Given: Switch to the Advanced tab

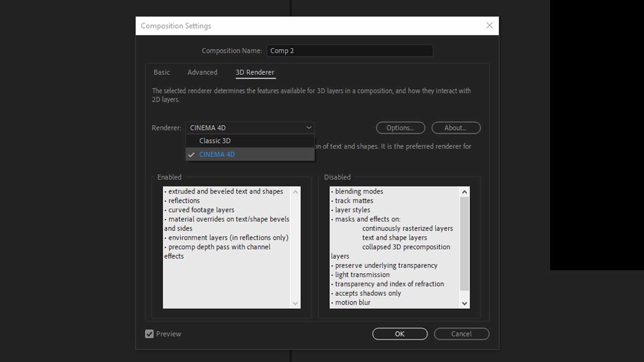Looking at the screenshot, I should click(x=202, y=72).
